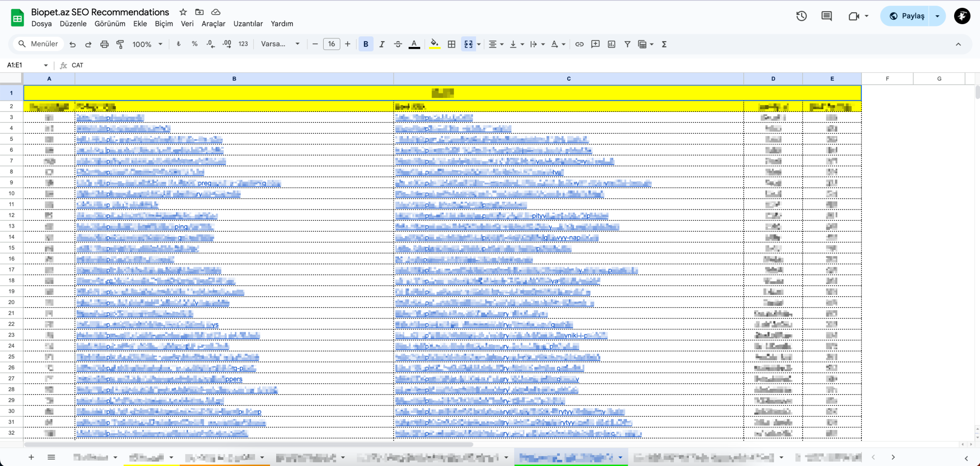
Task: Open the all sheets list
Action: [51, 457]
